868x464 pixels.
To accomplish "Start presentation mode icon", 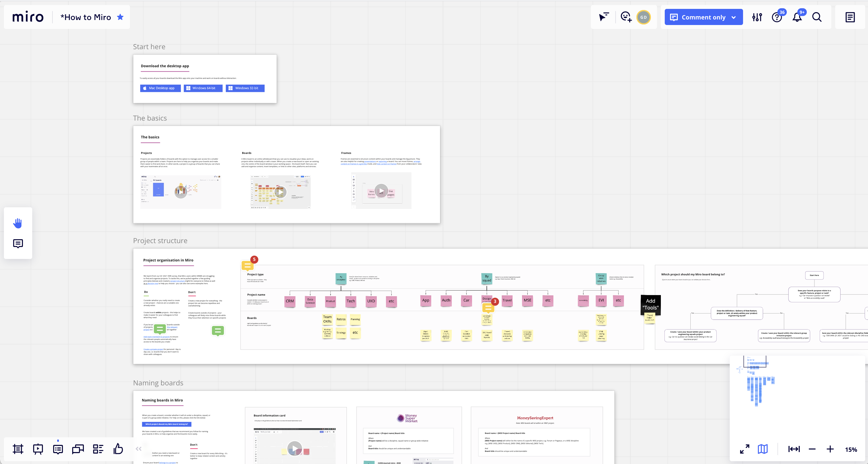I will coord(38,449).
